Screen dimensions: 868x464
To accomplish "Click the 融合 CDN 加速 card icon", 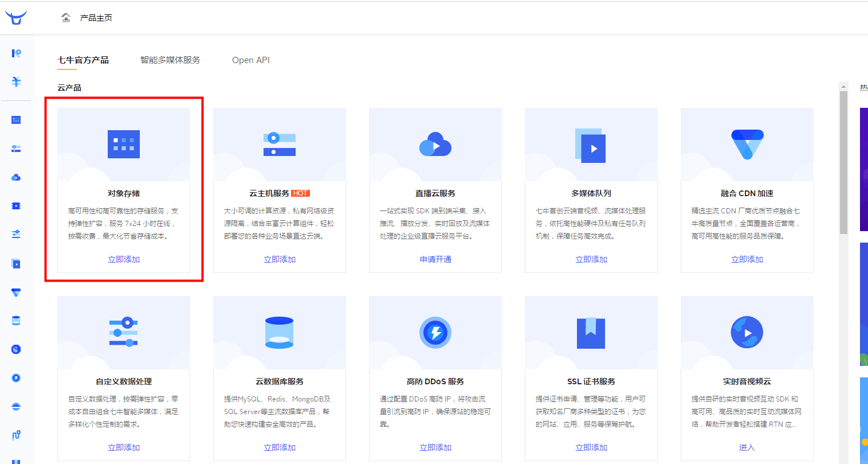I will [x=747, y=145].
